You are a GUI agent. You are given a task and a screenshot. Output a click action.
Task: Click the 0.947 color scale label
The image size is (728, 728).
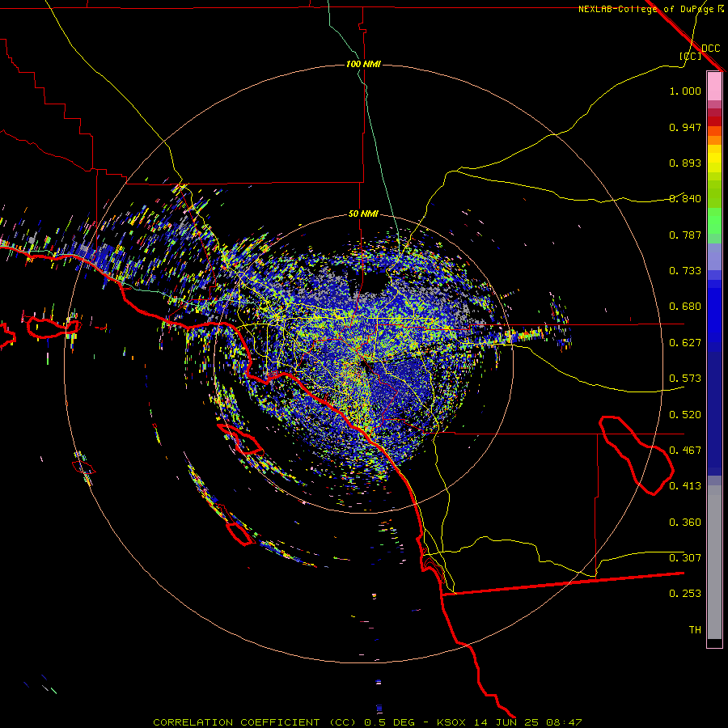685,127
